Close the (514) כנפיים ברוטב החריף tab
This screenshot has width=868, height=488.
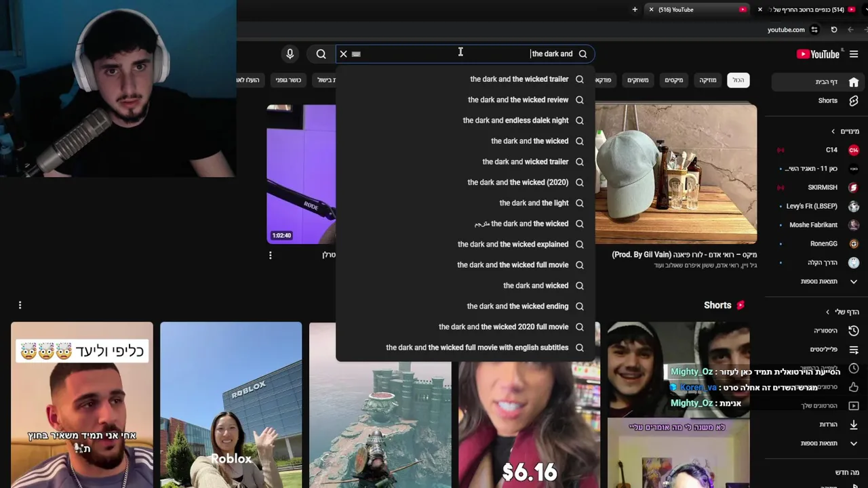760,9
